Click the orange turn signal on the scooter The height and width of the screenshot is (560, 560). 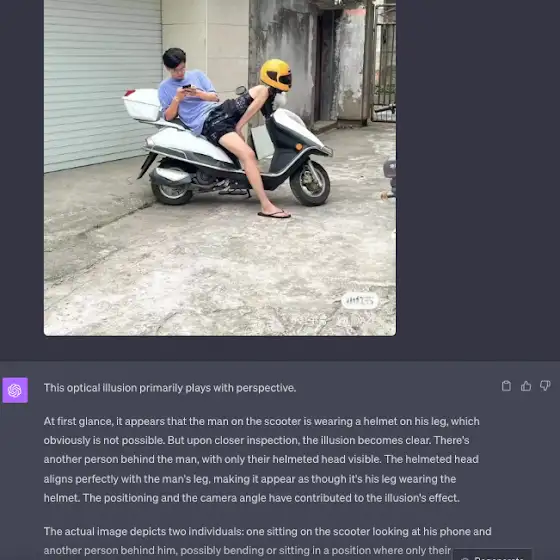pos(299,146)
